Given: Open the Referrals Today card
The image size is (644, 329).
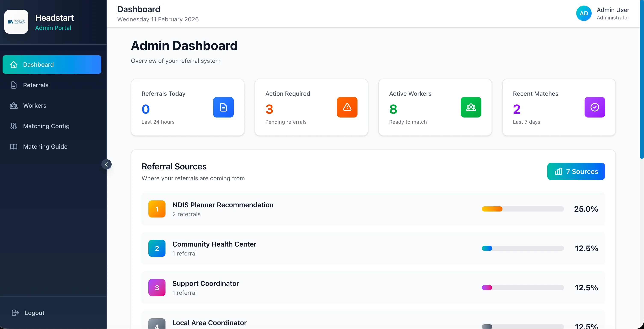Looking at the screenshot, I should point(188,107).
